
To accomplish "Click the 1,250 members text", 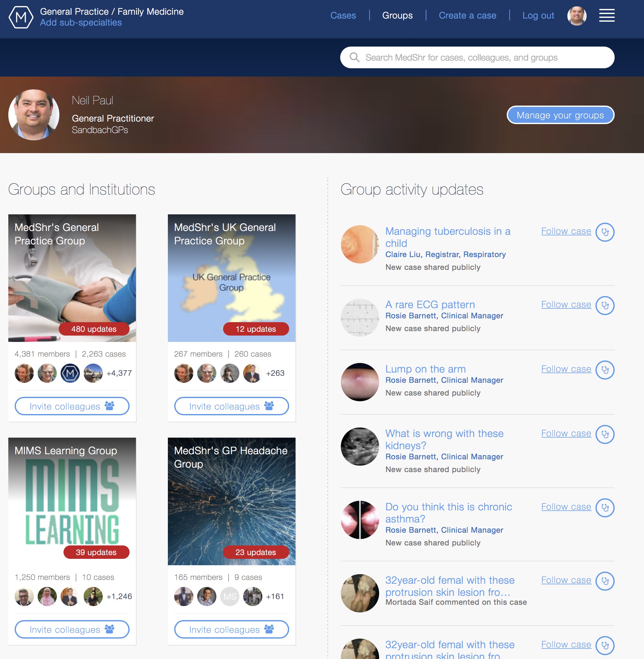I will click(42, 577).
